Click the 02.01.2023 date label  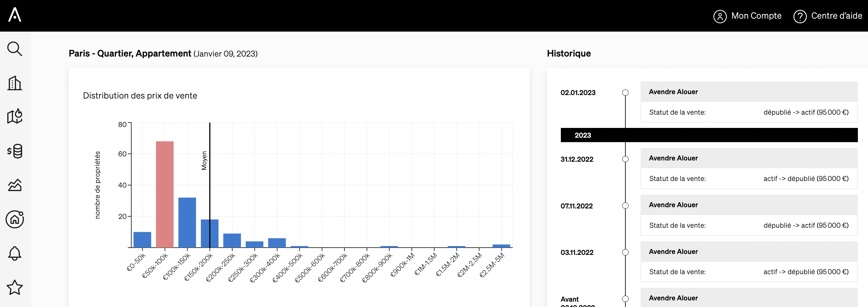[x=578, y=93]
